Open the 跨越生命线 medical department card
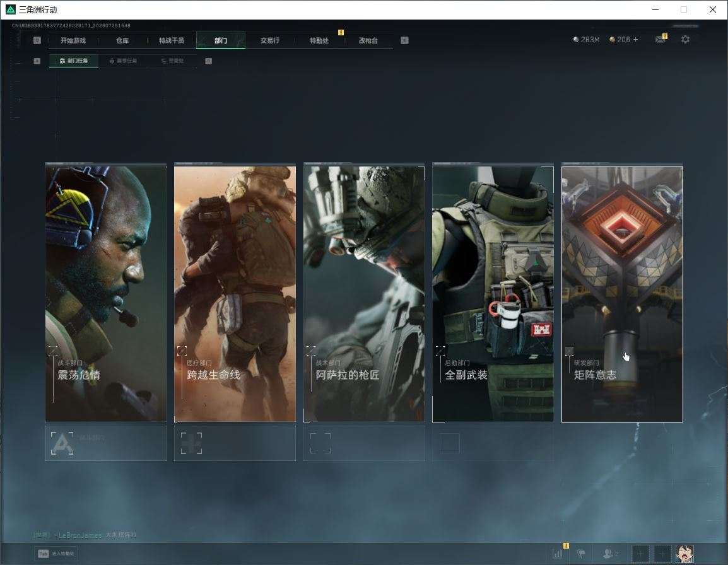The height and width of the screenshot is (565, 728). pyautogui.click(x=235, y=293)
